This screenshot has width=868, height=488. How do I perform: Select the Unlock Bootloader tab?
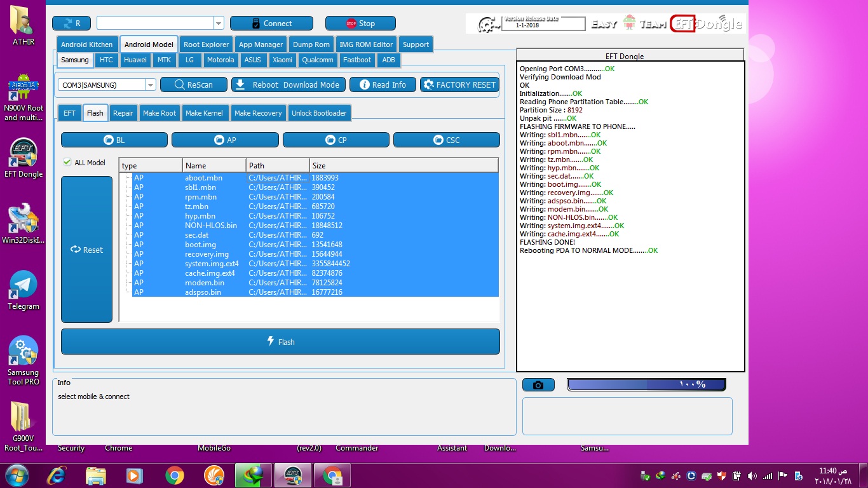319,113
